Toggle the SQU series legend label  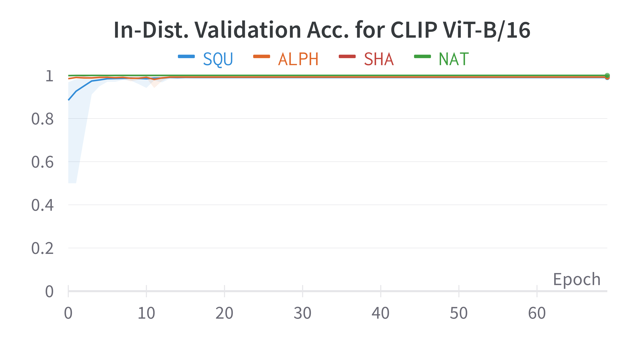coord(218,59)
